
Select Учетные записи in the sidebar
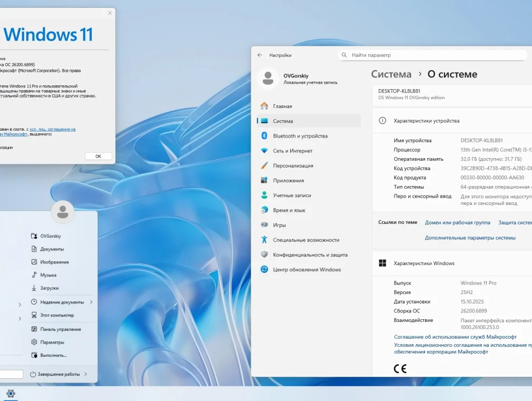[292, 195]
